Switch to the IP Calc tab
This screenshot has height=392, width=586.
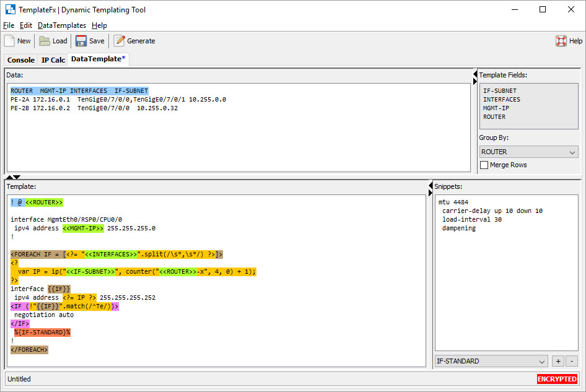pyautogui.click(x=53, y=60)
